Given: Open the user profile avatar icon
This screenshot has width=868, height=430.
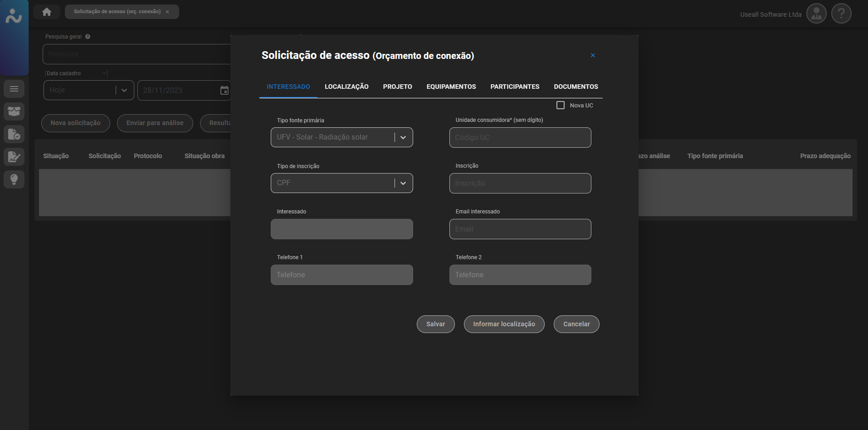Looking at the screenshot, I should (816, 14).
